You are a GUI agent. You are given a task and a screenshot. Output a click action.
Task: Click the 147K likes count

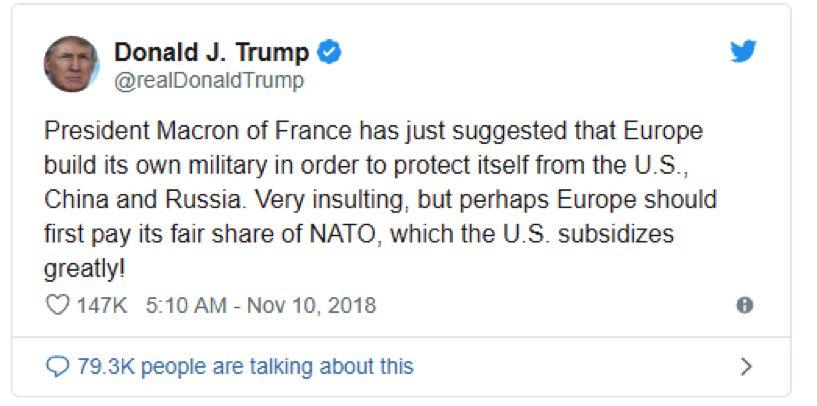102,305
